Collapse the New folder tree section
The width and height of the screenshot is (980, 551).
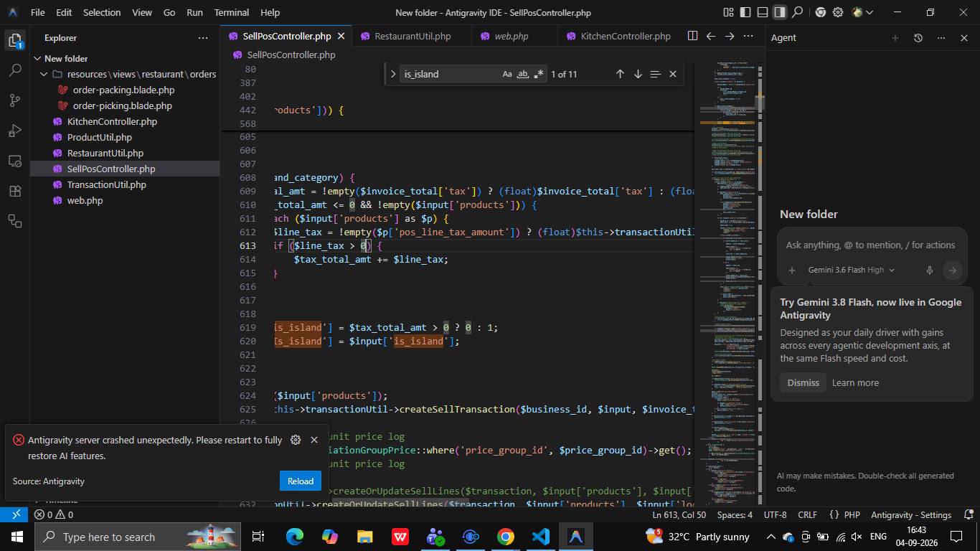click(37, 59)
